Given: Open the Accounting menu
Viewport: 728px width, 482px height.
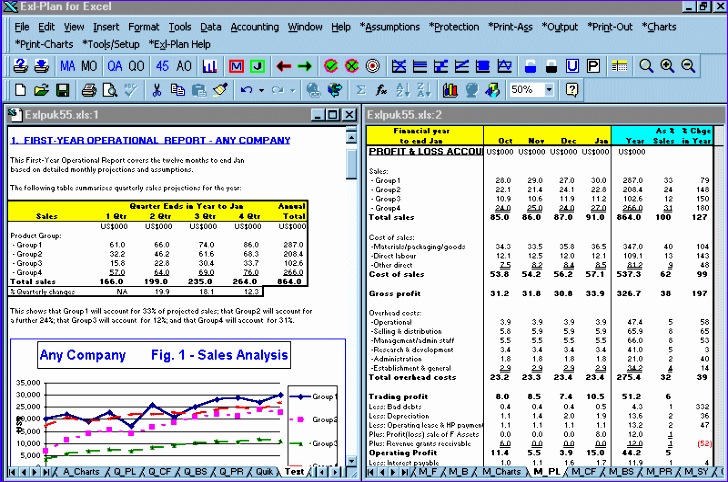Looking at the screenshot, I should 254,27.
